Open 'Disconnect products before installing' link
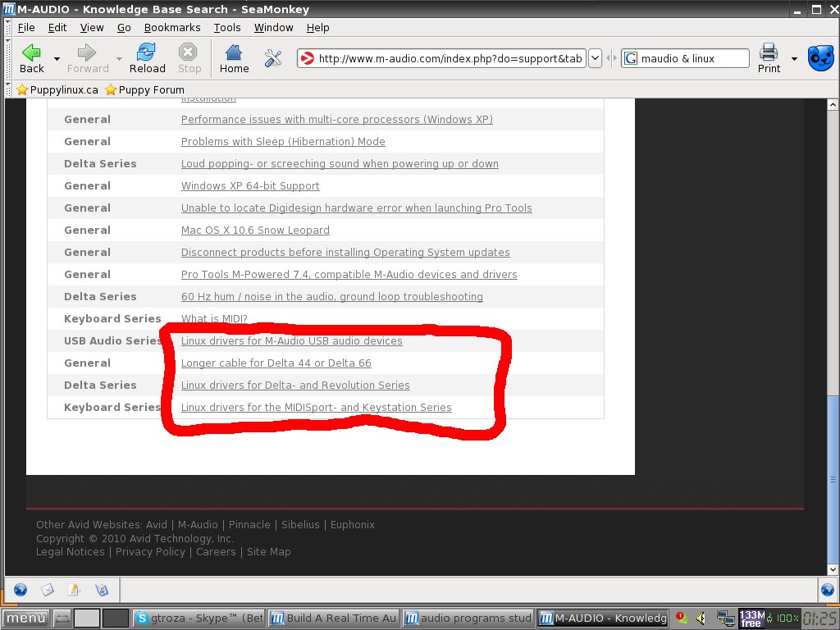 point(345,253)
